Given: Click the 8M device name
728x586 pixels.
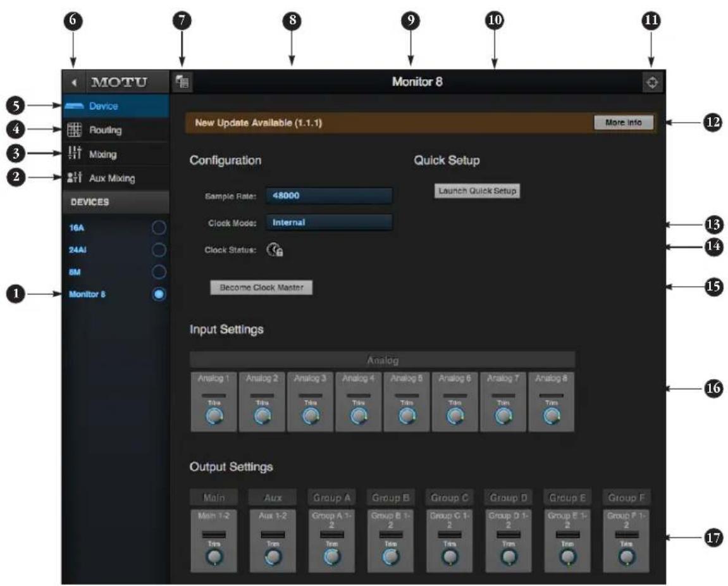Looking at the screenshot, I should (x=75, y=272).
